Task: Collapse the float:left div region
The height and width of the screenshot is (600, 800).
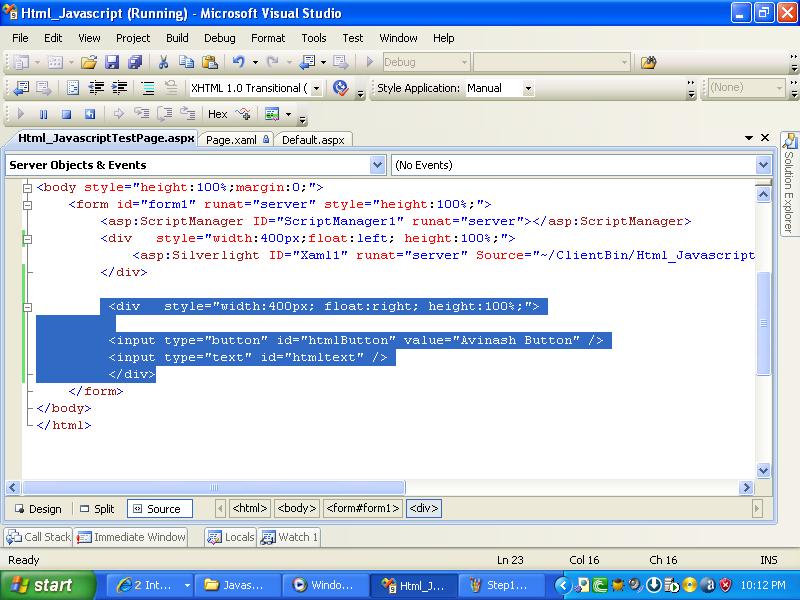Action: [28, 239]
